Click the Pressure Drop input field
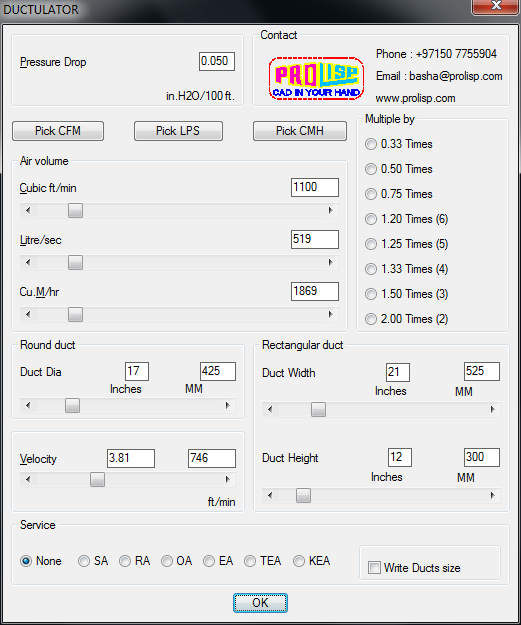This screenshot has height=625, width=521. point(217,61)
